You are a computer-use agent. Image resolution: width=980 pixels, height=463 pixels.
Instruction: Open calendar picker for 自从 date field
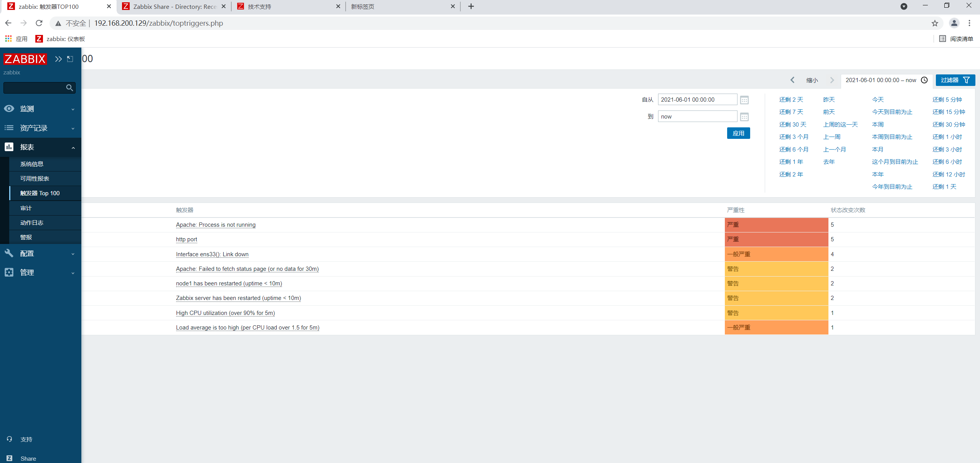744,100
